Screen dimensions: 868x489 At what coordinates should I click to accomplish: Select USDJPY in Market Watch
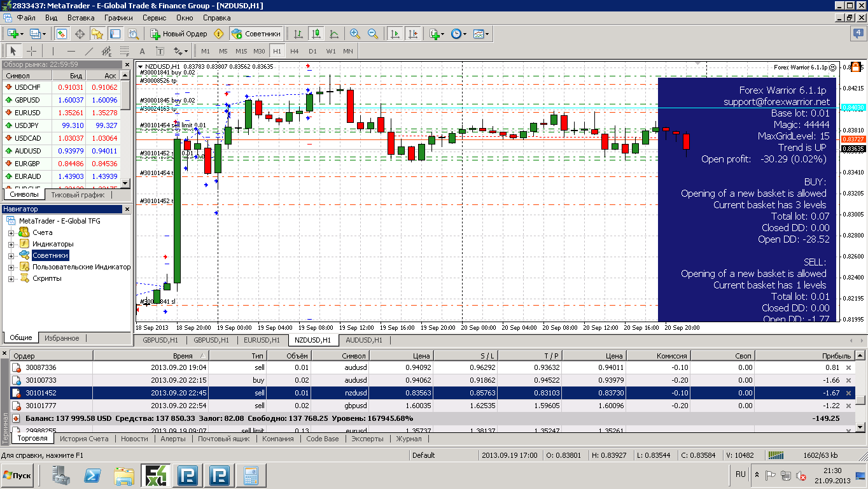point(61,125)
